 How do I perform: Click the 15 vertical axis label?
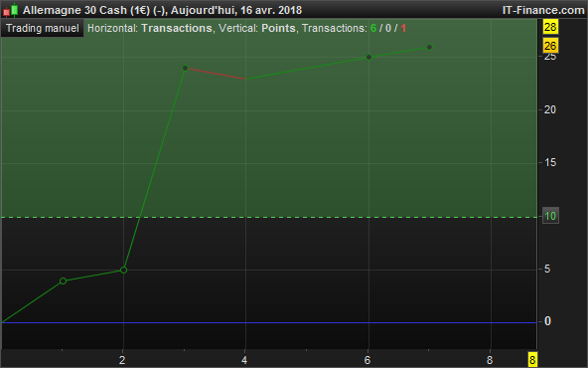(550, 162)
